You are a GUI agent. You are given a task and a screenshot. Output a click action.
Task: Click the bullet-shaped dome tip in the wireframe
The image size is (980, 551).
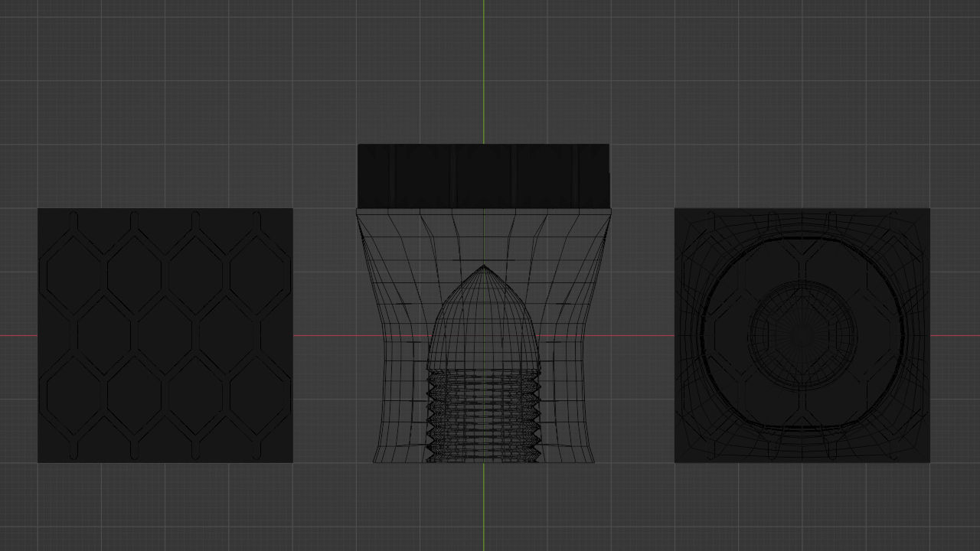(483, 318)
